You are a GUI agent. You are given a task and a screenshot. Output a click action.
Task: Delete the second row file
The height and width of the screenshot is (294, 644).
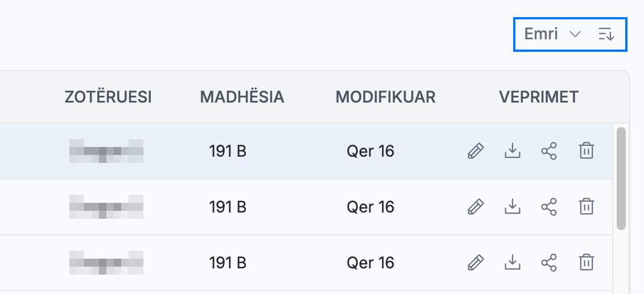click(586, 207)
